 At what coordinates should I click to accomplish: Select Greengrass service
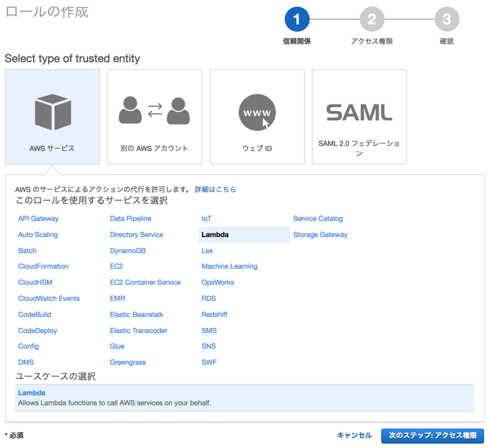[x=128, y=362]
